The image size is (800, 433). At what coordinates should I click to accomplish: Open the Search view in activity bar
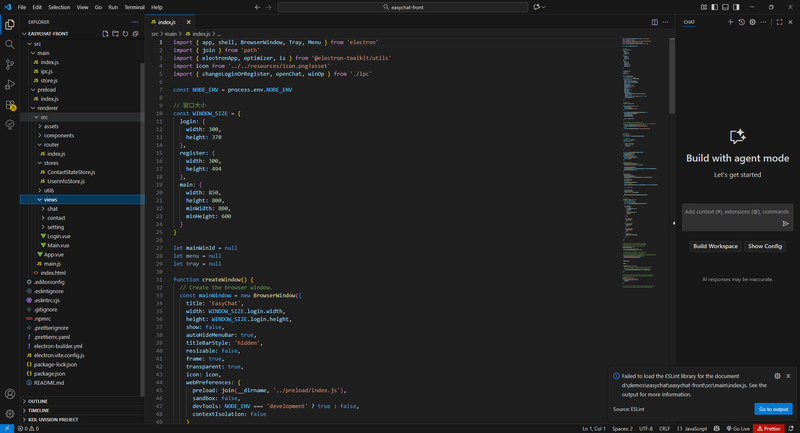pyautogui.click(x=10, y=44)
